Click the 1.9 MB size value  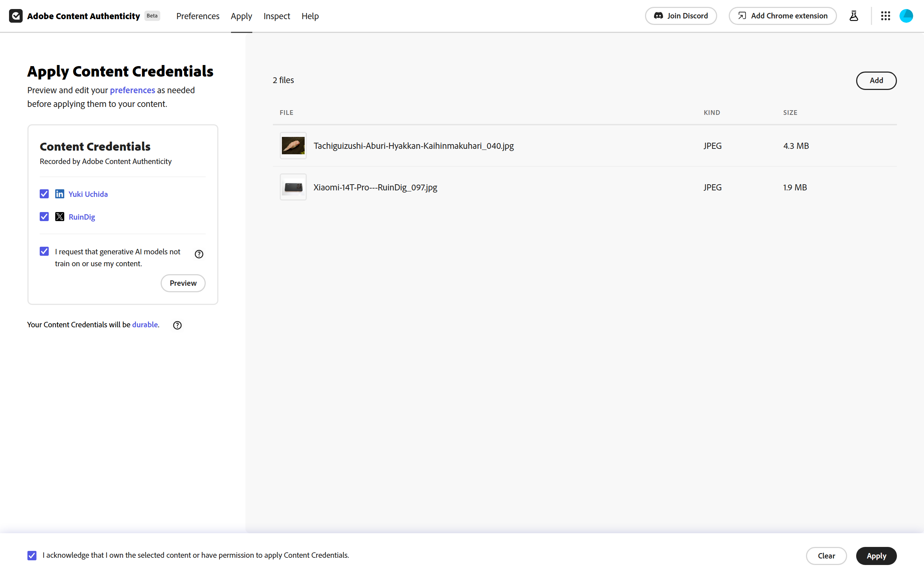tap(795, 188)
